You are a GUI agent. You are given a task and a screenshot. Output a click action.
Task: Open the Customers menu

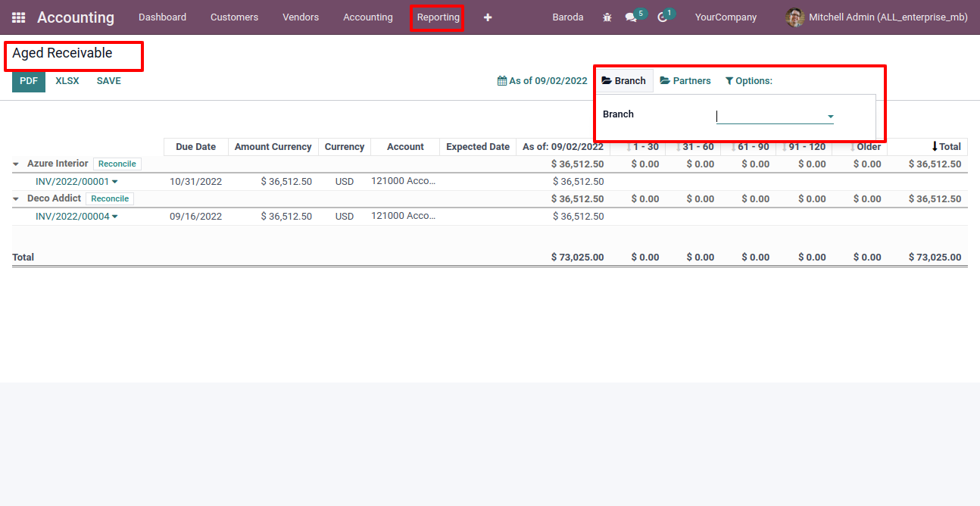click(x=234, y=17)
